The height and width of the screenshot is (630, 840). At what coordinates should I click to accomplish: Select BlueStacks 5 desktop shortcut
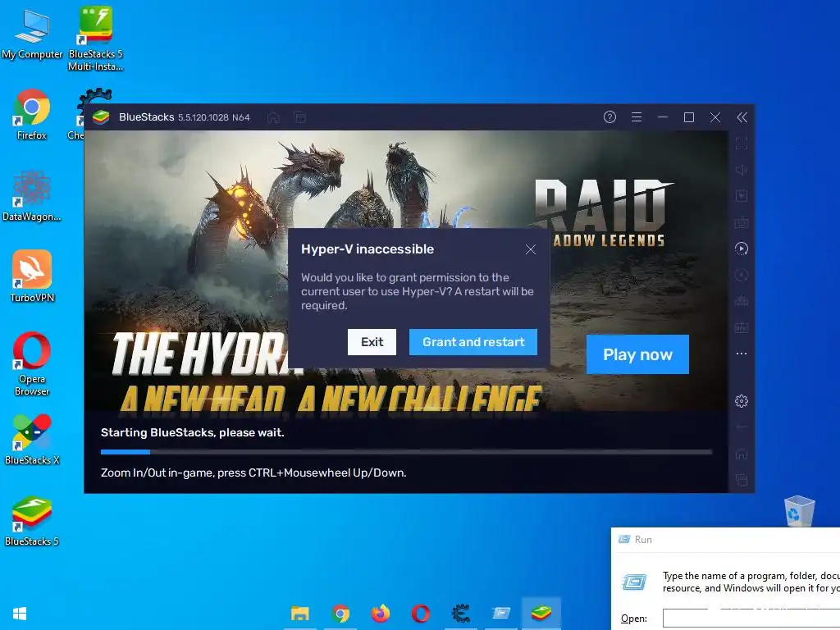(x=32, y=521)
